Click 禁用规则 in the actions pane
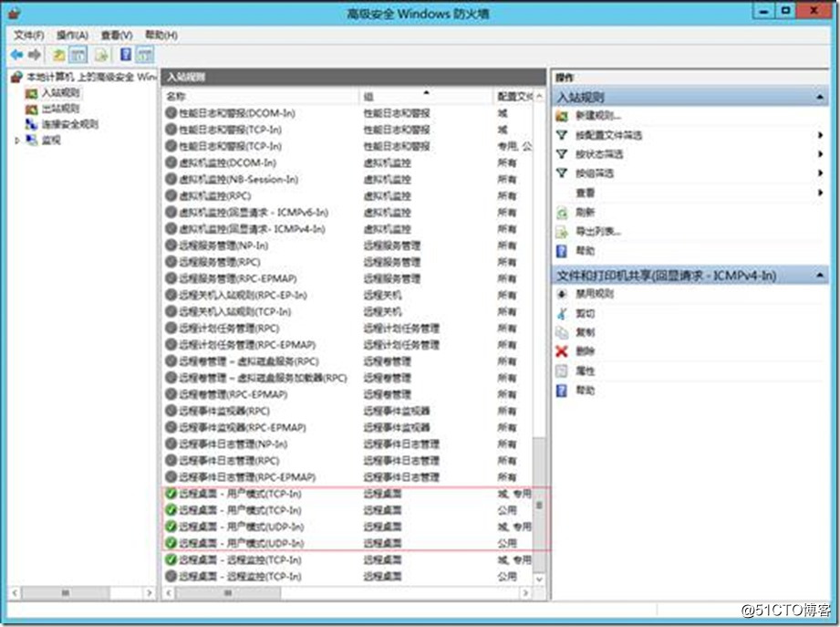The width and height of the screenshot is (840, 627). point(594,294)
